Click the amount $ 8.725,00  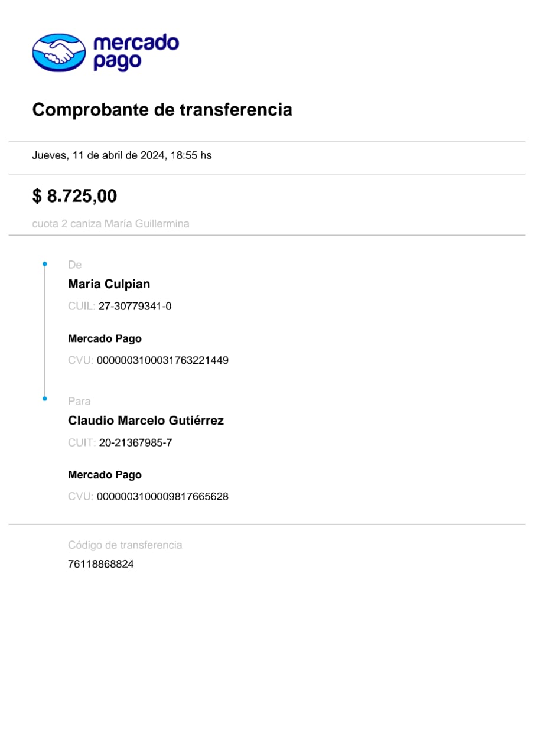(x=74, y=196)
